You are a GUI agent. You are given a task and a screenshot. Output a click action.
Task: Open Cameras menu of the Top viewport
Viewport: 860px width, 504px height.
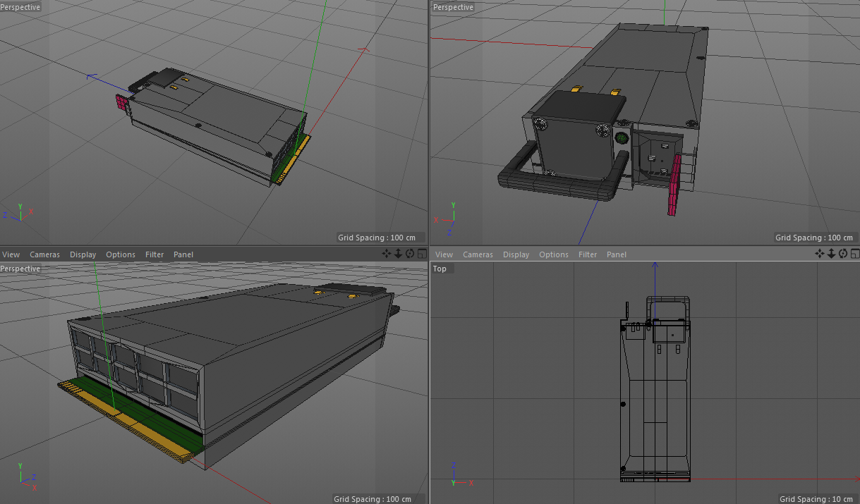click(478, 254)
